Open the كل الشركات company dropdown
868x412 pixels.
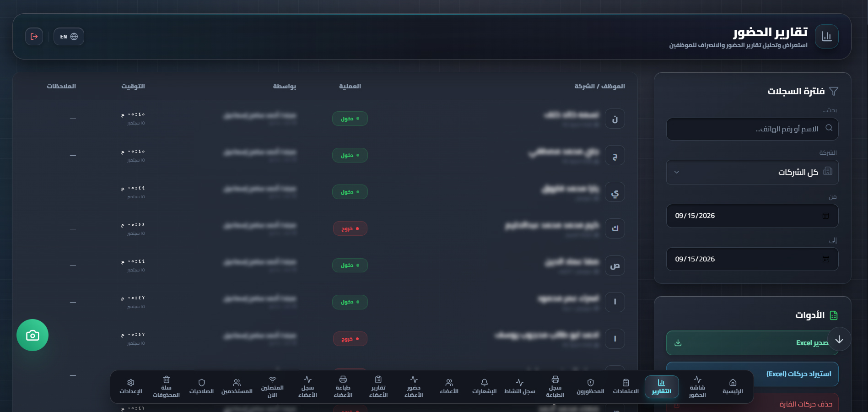[x=752, y=172]
